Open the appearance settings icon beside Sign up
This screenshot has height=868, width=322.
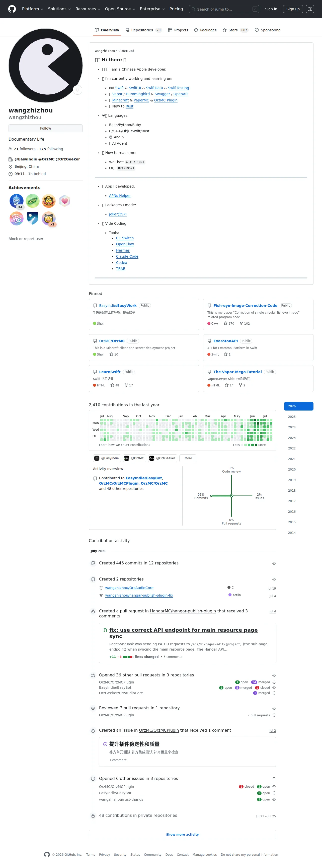click(x=310, y=9)
